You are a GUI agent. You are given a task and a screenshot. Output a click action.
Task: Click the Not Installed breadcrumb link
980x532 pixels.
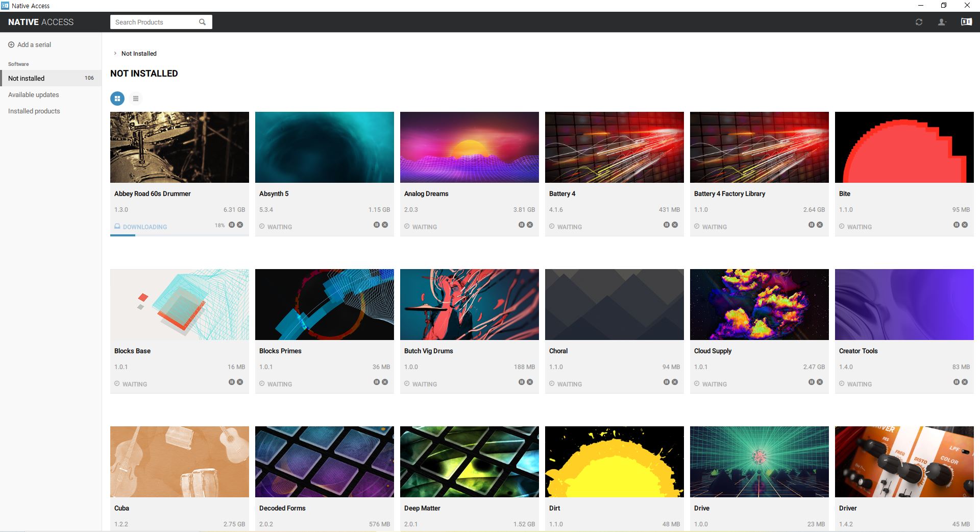coord(139,54)
